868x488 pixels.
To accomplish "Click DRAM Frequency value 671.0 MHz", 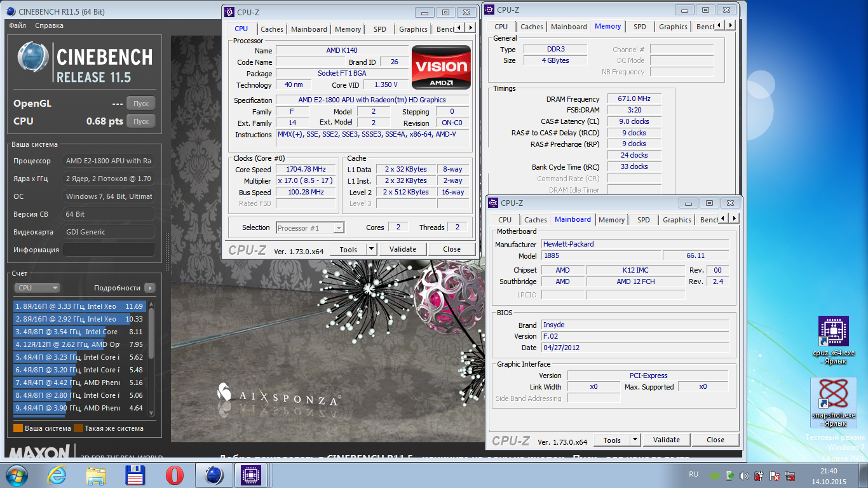I will (x=634, y=99).
